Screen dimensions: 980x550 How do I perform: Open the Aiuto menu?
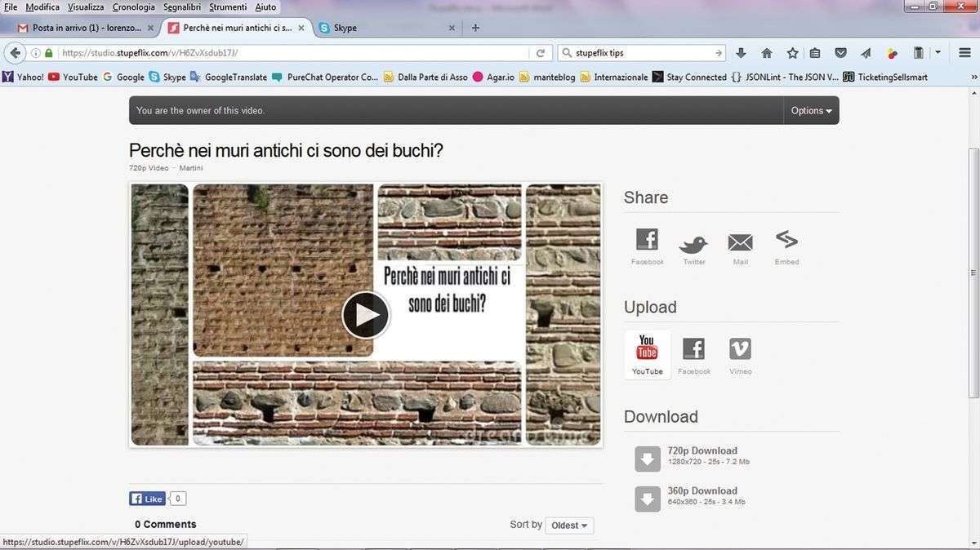(265, 7)
